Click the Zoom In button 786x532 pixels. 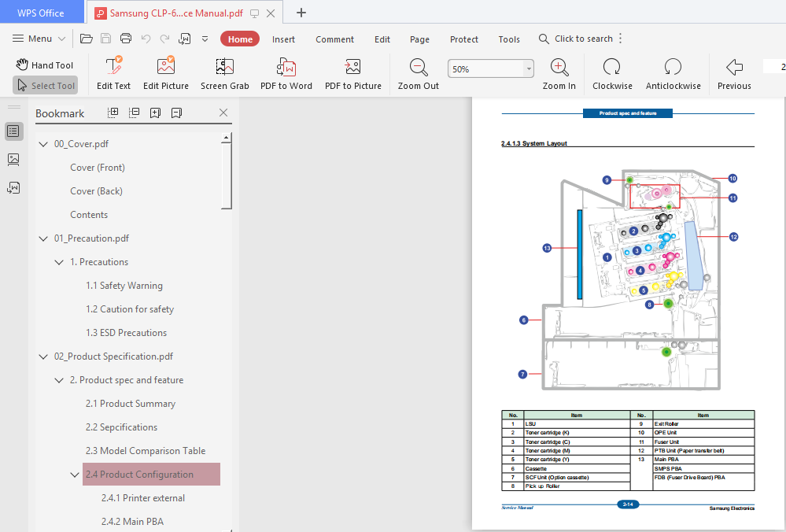[x=559, y=73]
